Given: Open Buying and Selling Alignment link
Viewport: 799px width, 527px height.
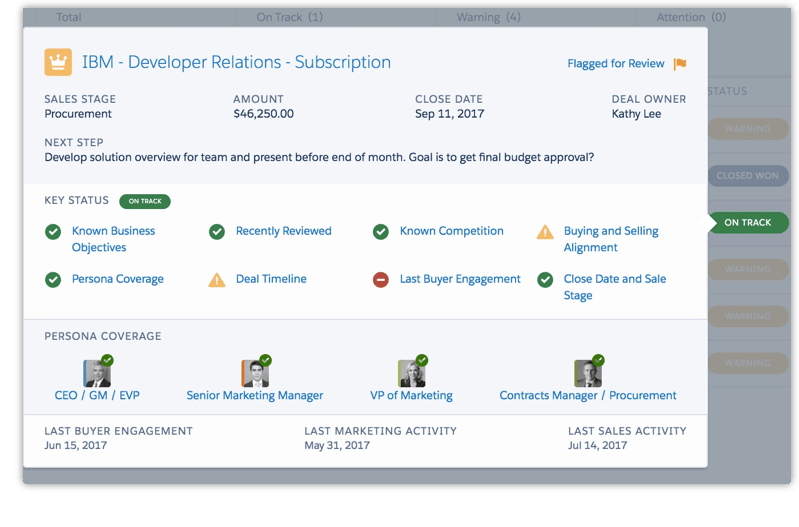Looking at the screenshot, I should click(611, 239).
